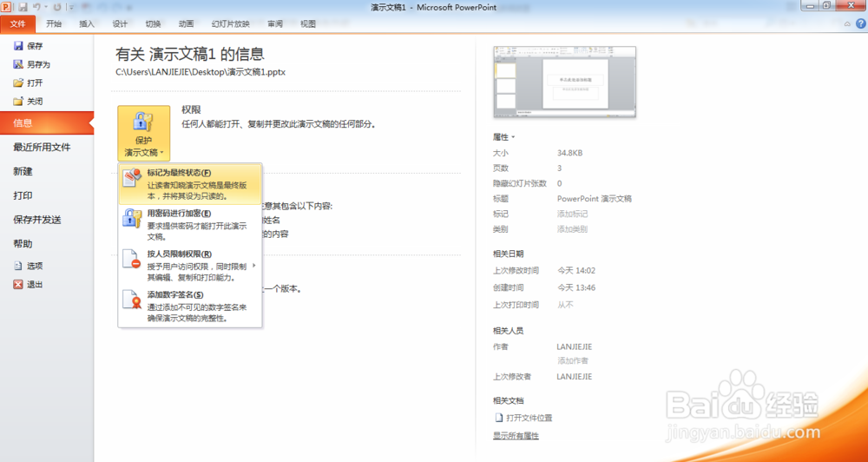The height and width of the screenshot is (462, 868).
Task: Open the quick access toolbar customize dropdown
Action: pos(71,7)
